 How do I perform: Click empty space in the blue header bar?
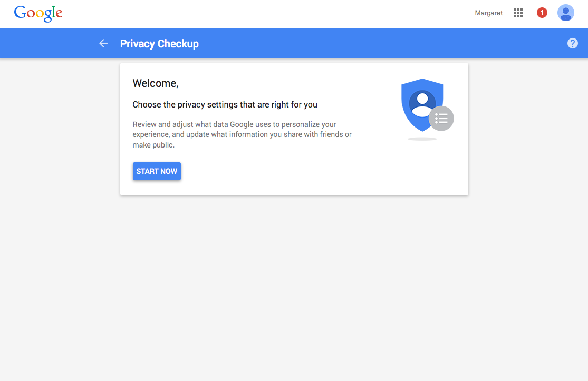pyautogui.click(x=369, y=43)
